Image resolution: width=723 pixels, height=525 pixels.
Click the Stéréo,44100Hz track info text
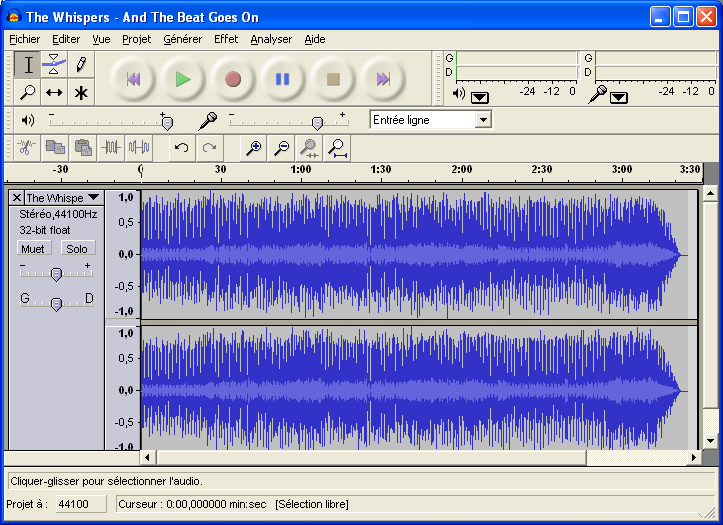pyautogui.click(x=58, y=214)
